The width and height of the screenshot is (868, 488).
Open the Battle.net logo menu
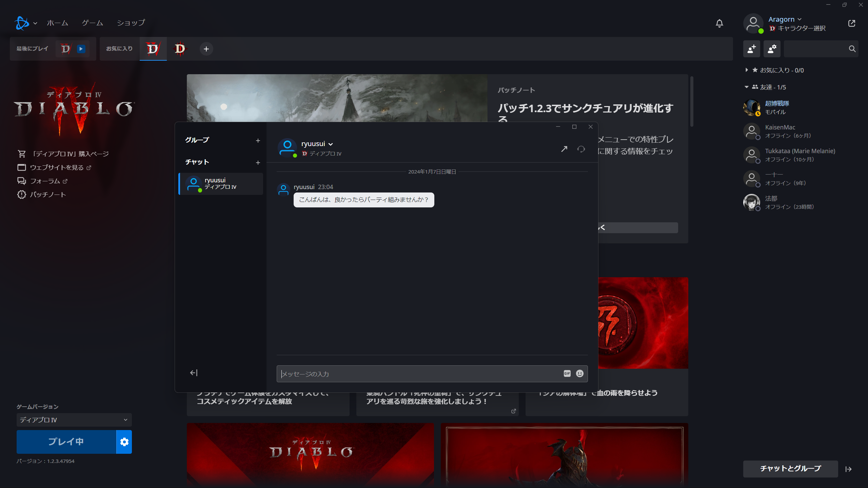[25, 23]
